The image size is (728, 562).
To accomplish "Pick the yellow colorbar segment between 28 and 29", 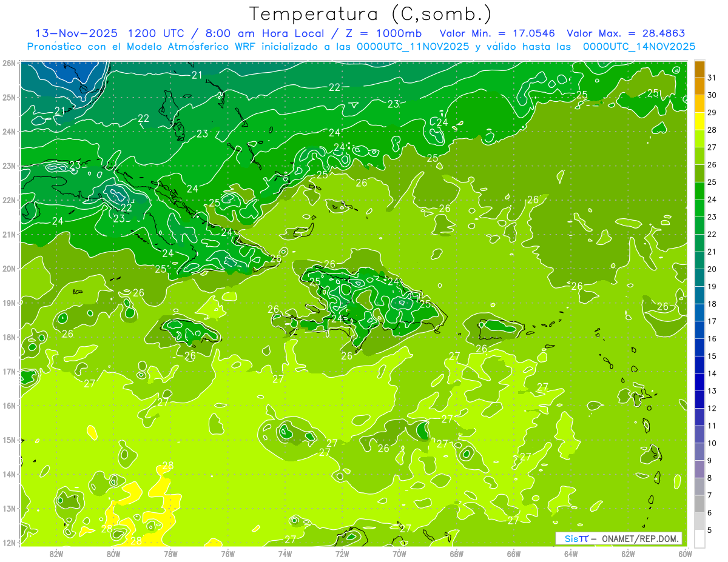I will pyautogui.click(x=700, y=122).
